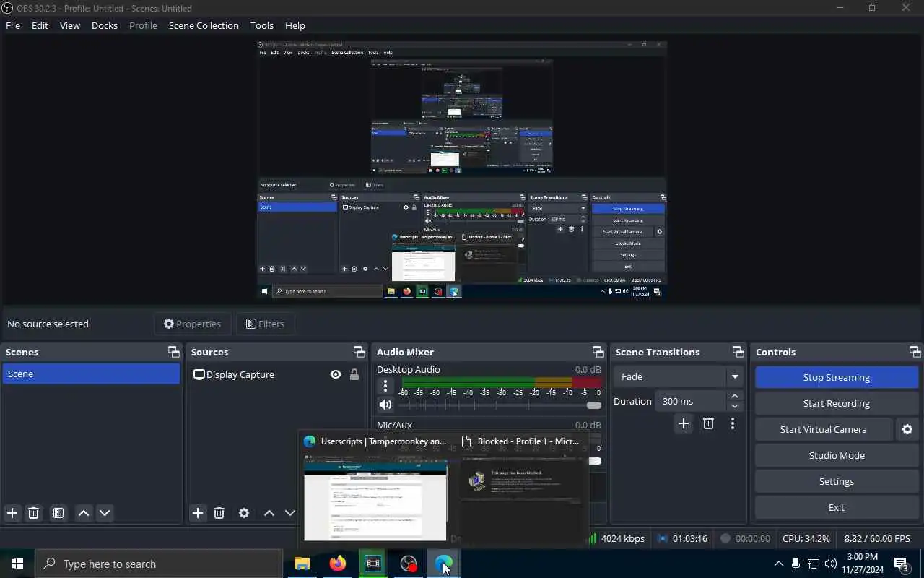The image size is (924, 578).
Task: Pop out the Audio Mixer dock
Action: point(598,352)
